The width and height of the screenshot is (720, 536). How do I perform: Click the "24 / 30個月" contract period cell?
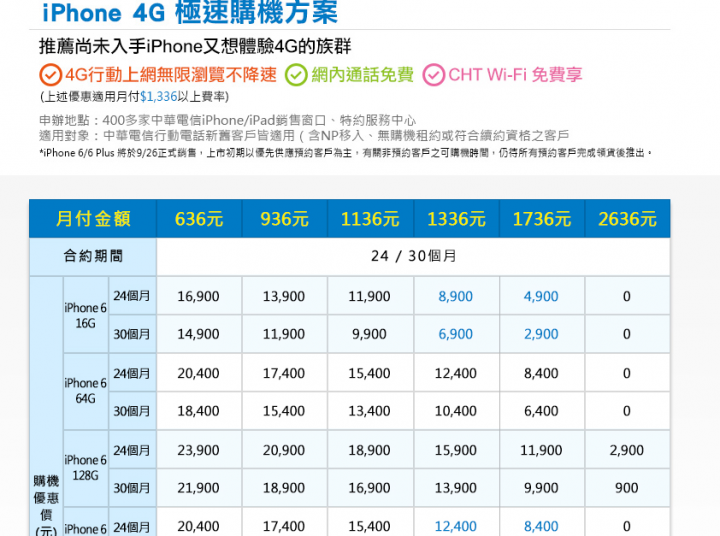[x=413, y=256]
